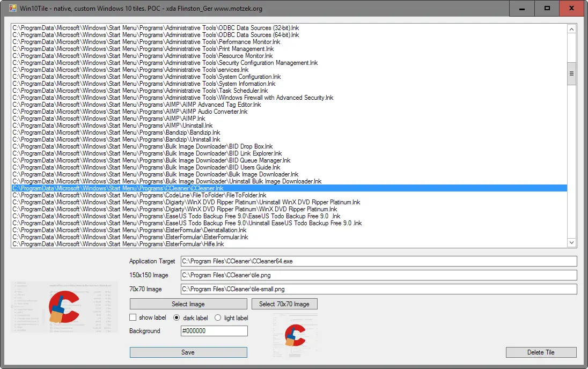Select the ODBC Data Sources (32-bit).lnk row

289,28
